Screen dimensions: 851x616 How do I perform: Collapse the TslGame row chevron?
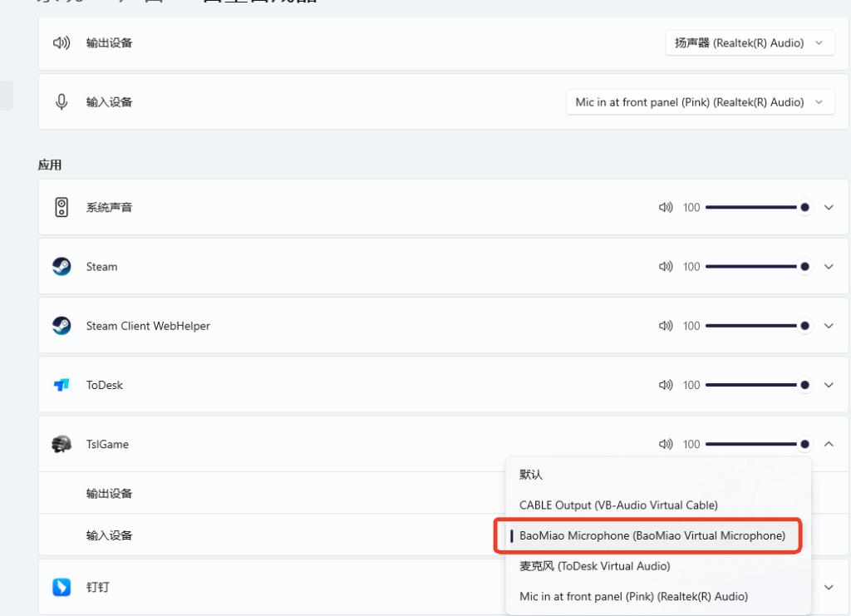pos(829,444)
